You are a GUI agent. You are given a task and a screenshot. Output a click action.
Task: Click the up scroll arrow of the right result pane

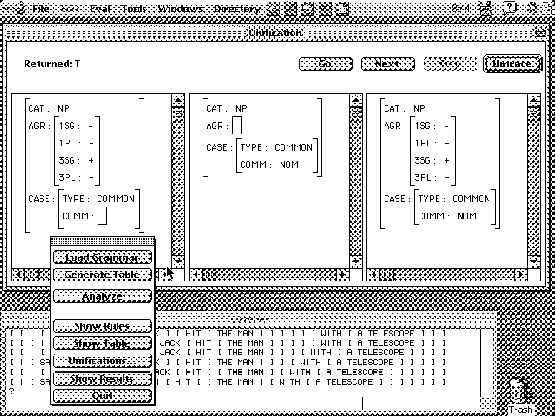[x=534, y=100]
